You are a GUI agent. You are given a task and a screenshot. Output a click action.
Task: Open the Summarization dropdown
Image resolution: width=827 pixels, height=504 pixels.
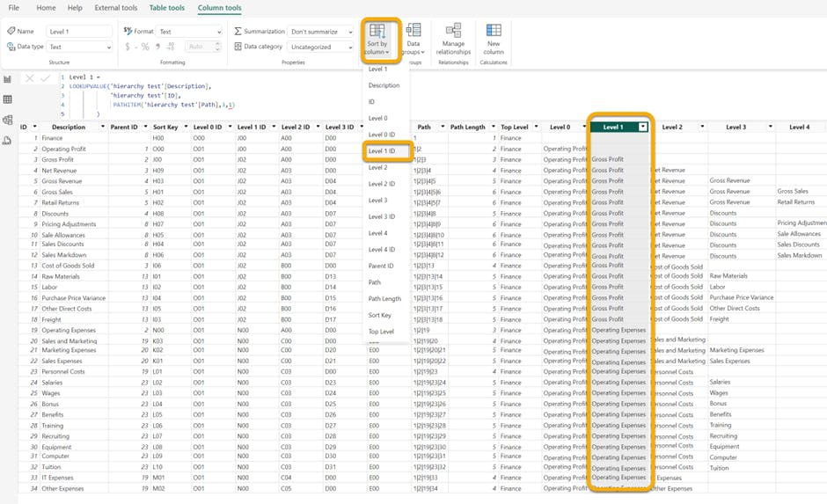tap(320, 32)
